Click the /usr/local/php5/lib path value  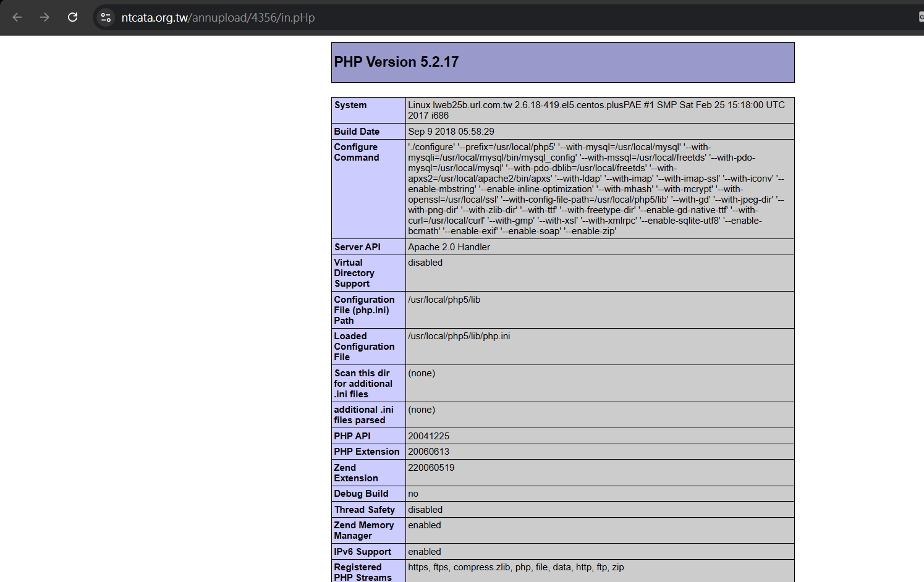tap(444, 300)
